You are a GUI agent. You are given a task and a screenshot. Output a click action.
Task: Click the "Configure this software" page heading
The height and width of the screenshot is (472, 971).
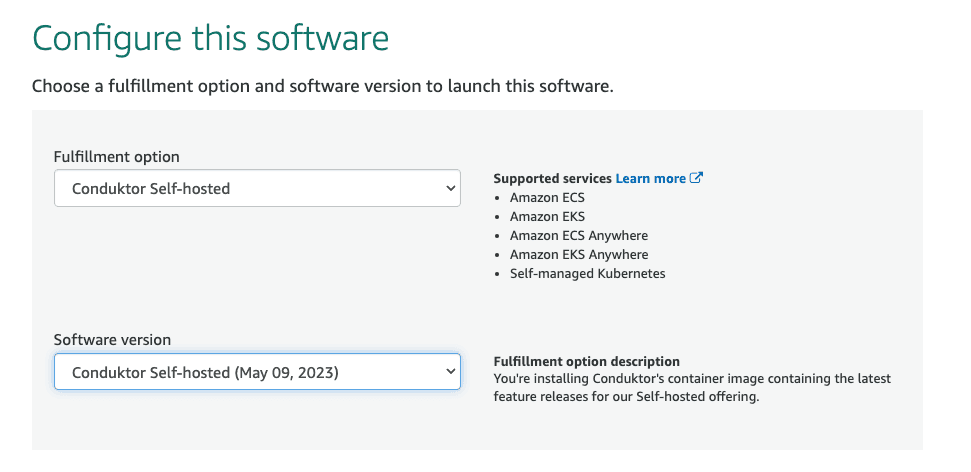pos(210,38)
